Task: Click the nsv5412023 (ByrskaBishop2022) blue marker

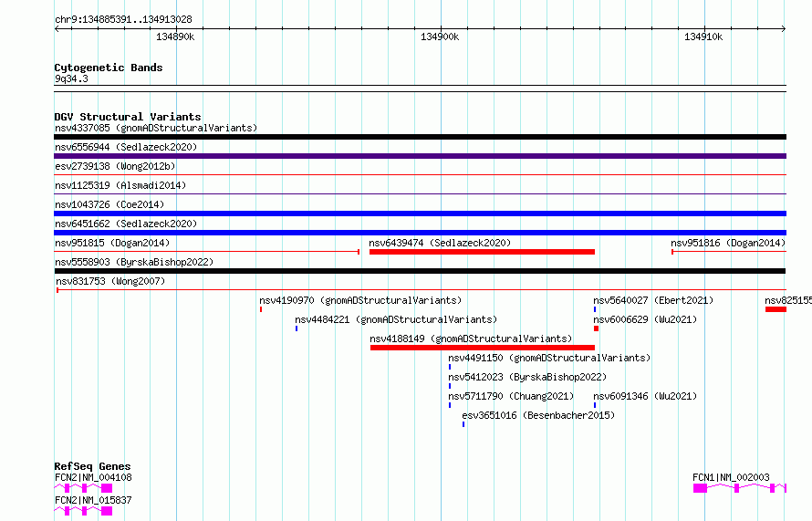Action: 450,386
